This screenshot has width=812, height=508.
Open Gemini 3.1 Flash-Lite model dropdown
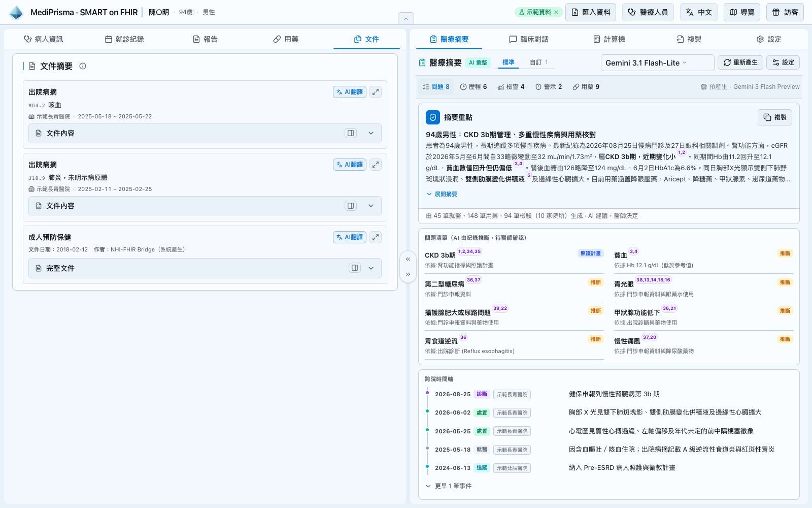657,63
